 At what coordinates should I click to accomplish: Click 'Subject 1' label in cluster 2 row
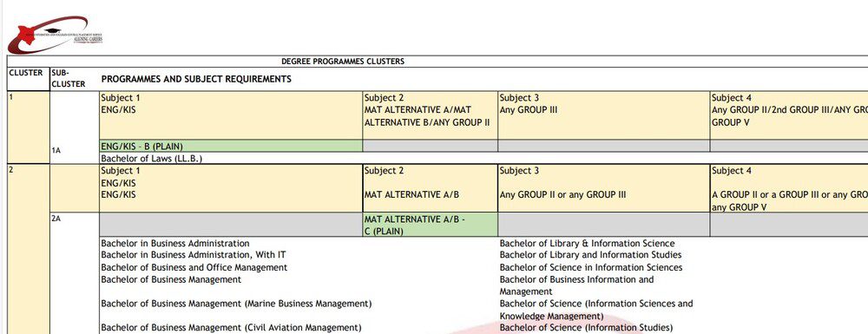[120, 171]
